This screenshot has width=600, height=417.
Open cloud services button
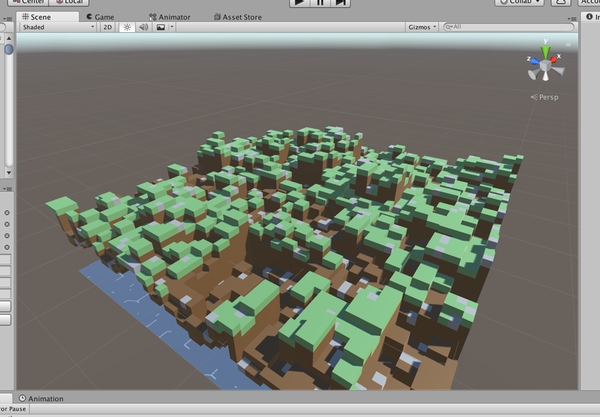tap(561, 2)
